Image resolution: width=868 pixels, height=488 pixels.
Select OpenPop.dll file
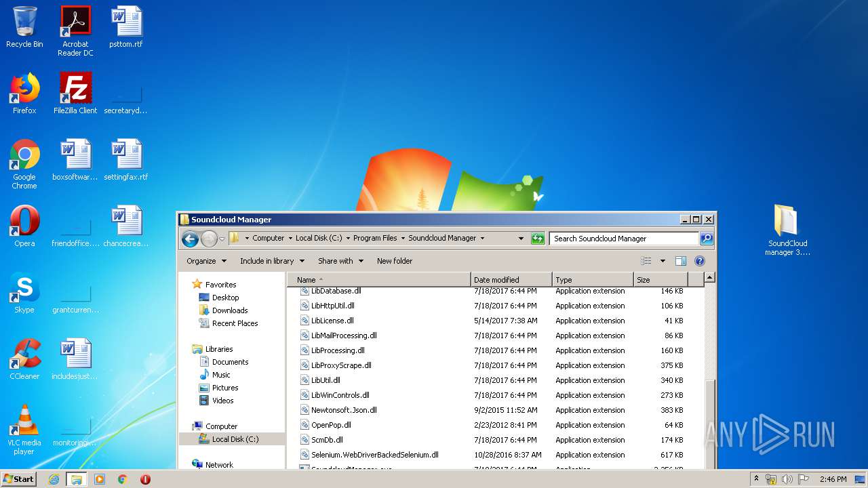331,425
